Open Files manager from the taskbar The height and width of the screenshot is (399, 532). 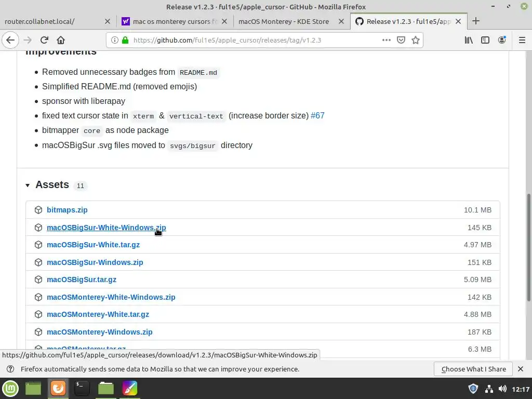(106, 389)
